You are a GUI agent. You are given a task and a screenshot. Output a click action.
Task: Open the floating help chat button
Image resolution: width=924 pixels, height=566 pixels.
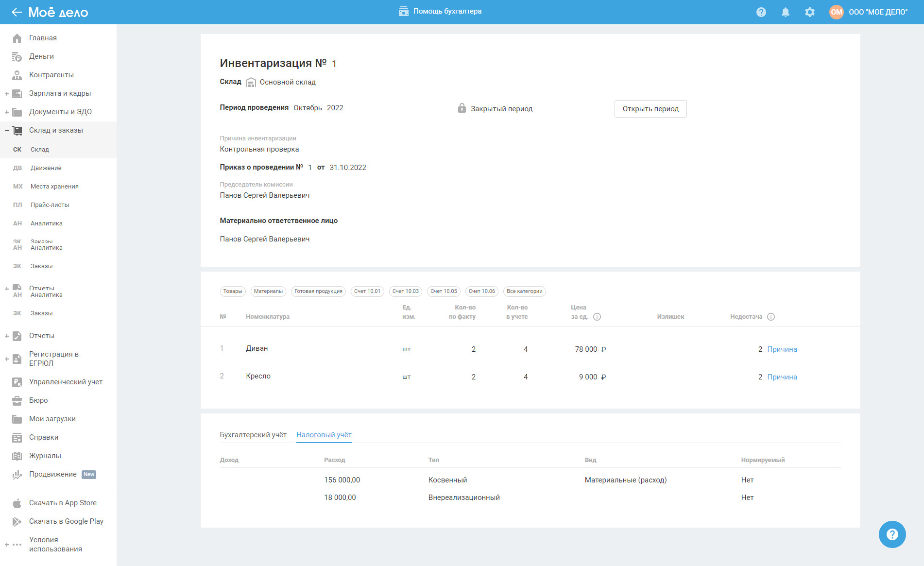click(x=892, y=534)
